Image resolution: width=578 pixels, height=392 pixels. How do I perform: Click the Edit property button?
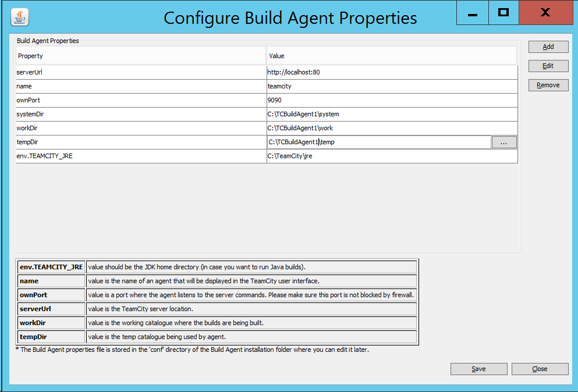(548, 66)
